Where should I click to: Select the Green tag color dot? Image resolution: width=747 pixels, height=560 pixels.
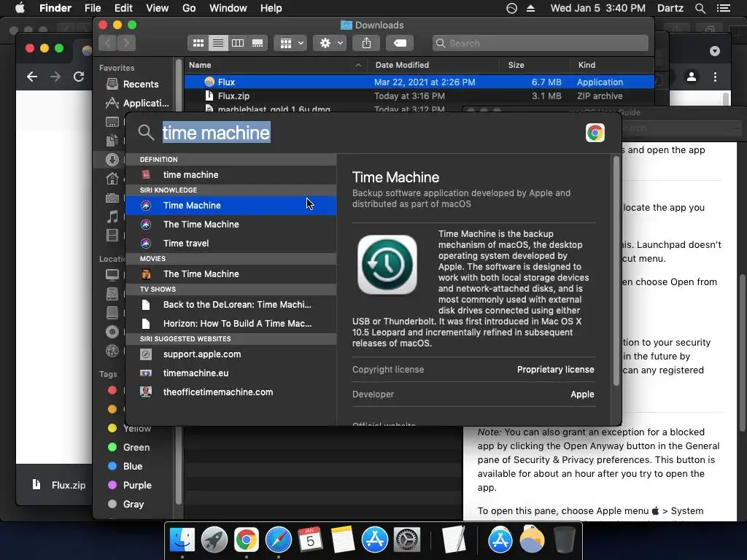click(x=112, y=447)
